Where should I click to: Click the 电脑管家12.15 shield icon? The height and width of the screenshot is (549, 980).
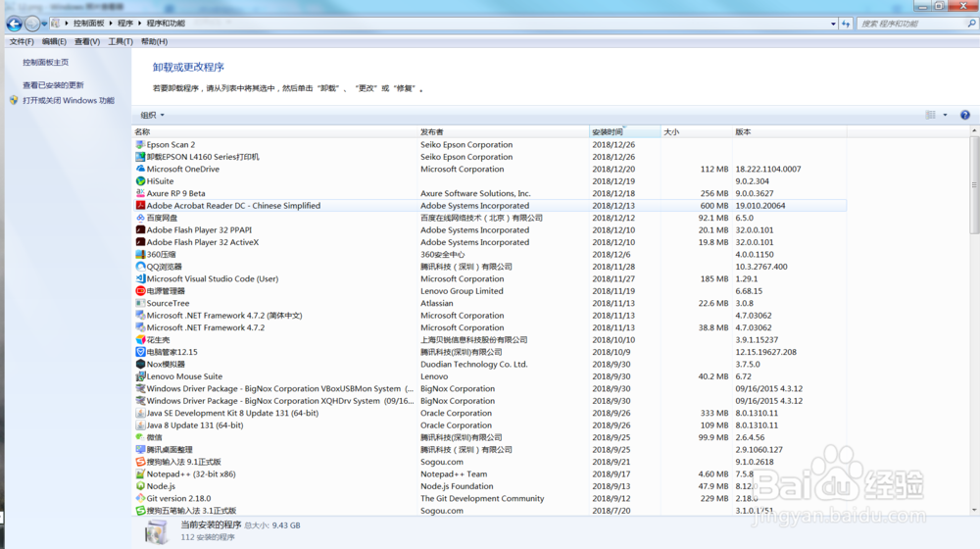(140, 352)
